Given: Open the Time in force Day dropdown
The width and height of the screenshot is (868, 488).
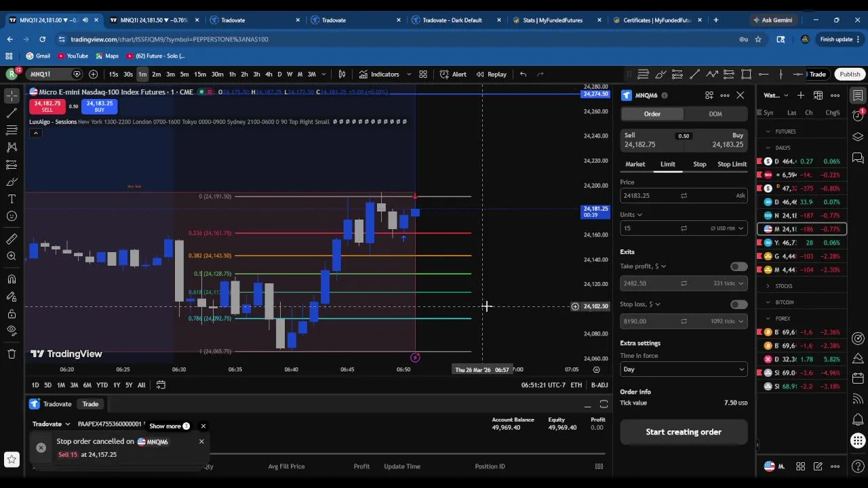Looking at the screenshot, I should 684,369.
